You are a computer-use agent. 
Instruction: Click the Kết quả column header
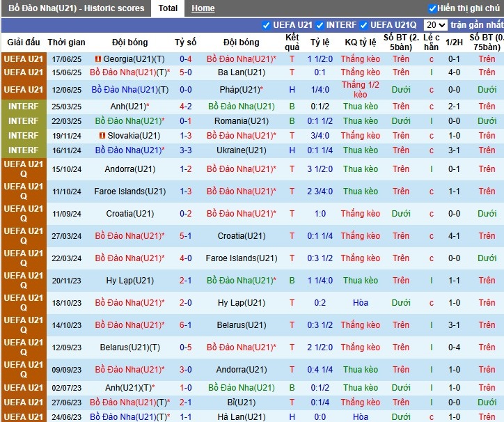pos(292,42)
